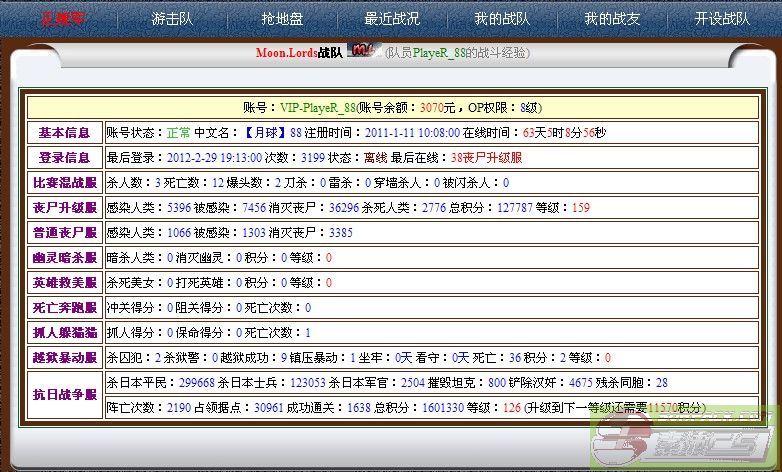Open the 我的战队 page
Image resolution: width=782 pixels, height=472 pixels.
coord(502,19)
